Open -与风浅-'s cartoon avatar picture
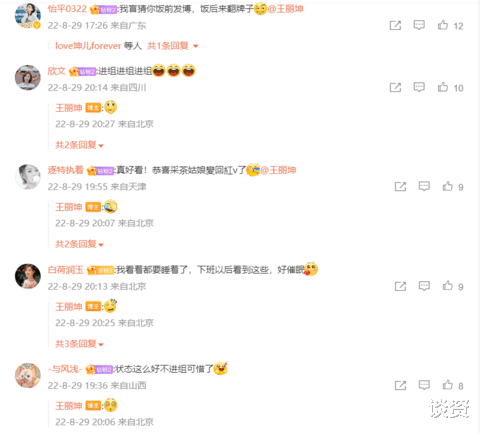The height and width of the screenshot is (433, 480). 28,375
